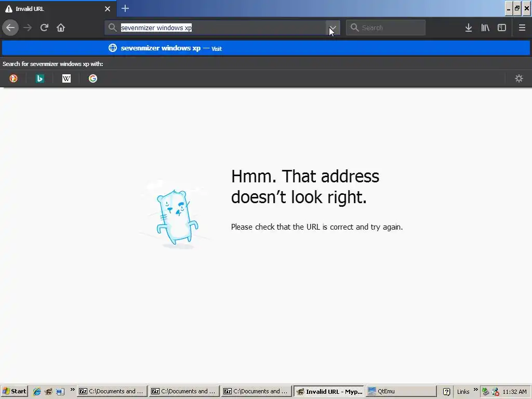Search with Google engine

[x=92, y=78]
